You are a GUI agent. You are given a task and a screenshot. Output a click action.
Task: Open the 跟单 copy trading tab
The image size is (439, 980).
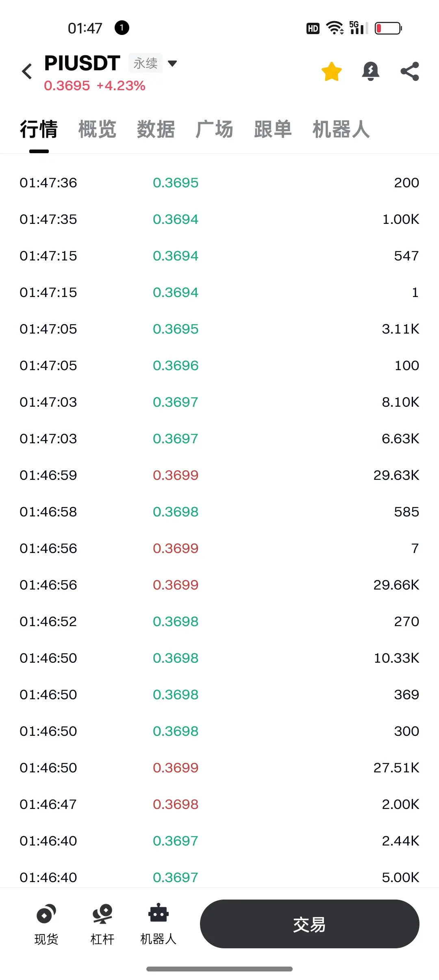[273, 130]
